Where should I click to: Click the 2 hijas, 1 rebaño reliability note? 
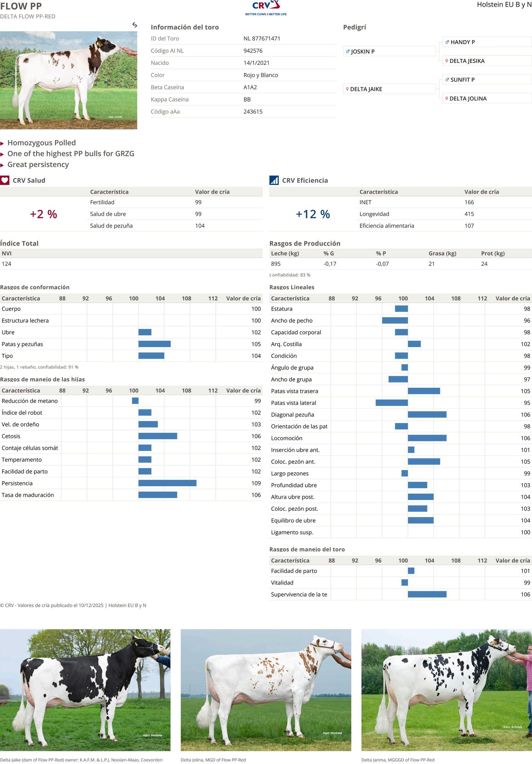(39, 367)
